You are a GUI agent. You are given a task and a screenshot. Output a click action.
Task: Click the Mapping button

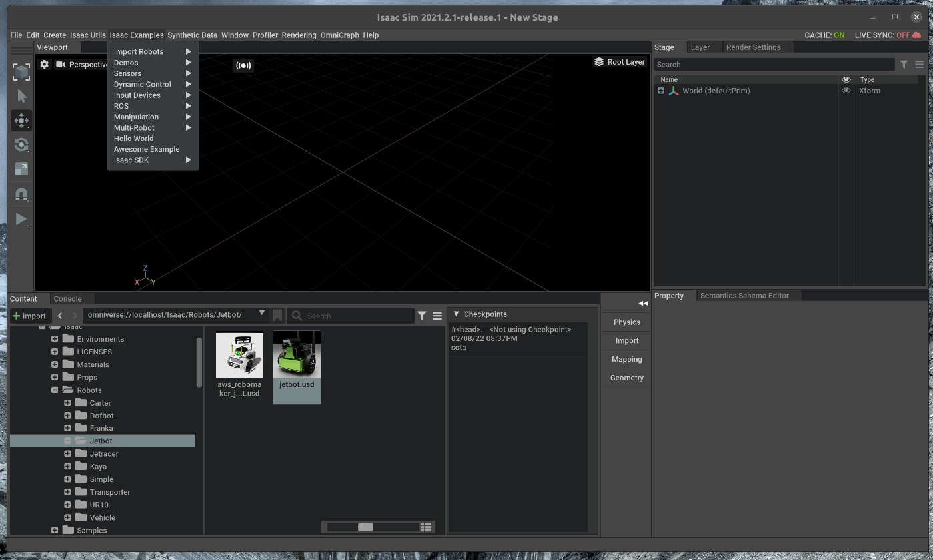point(626,359)
